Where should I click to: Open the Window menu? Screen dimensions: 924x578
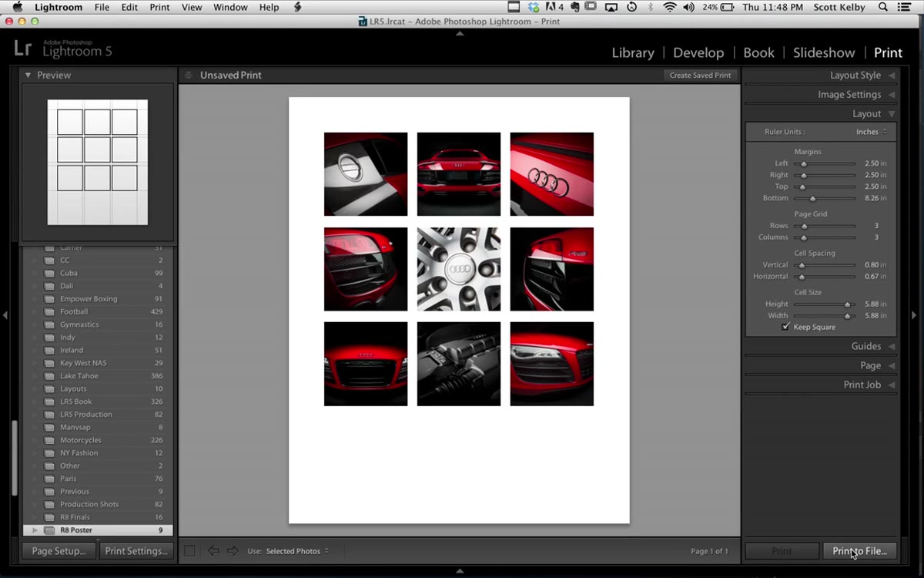point(229,7)
